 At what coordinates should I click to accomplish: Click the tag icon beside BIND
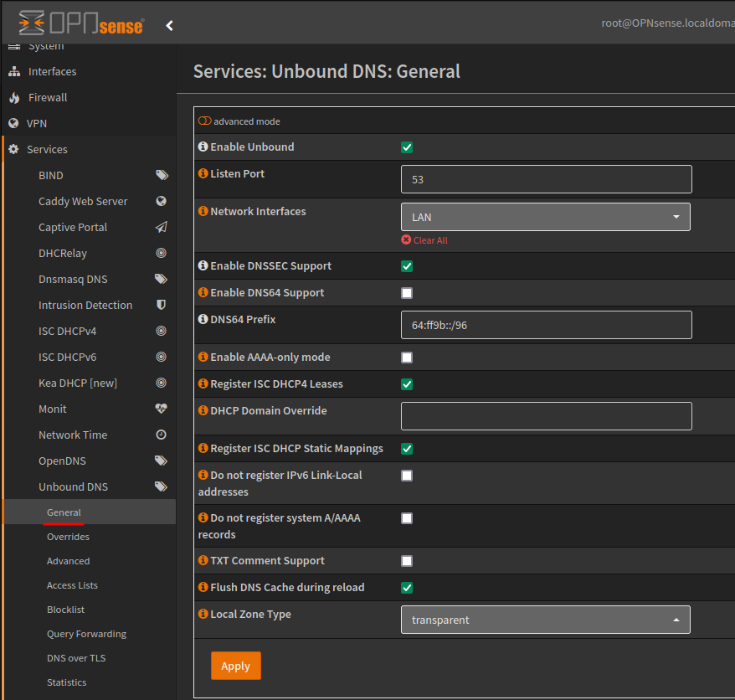(162, 175)
